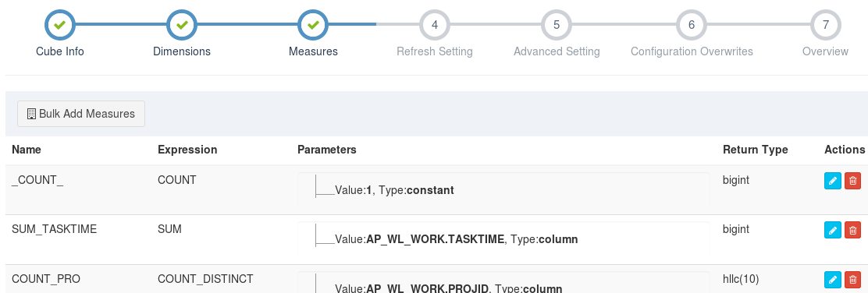Click bigint return type of _COUNT_
The height and width of the screenshot is (293, 868).
736,180
